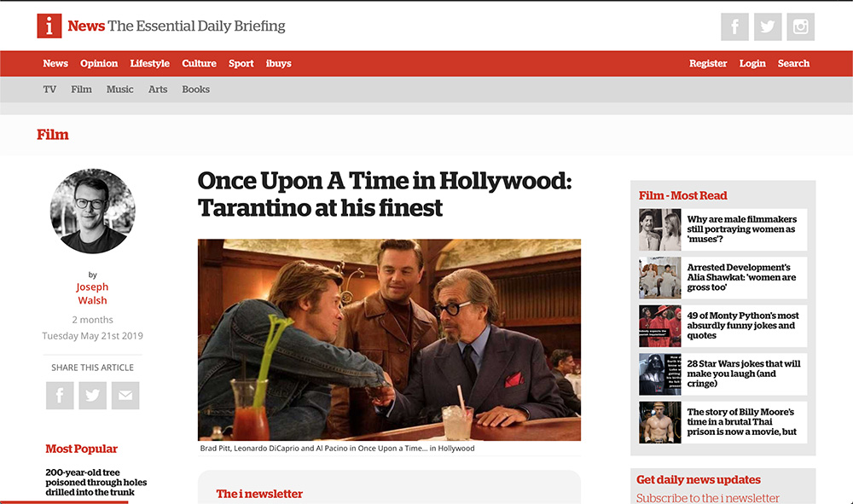Click 'Subscribe to the i newsletter' text
This screenshot has height=504, width=853.
coord(707,498)
